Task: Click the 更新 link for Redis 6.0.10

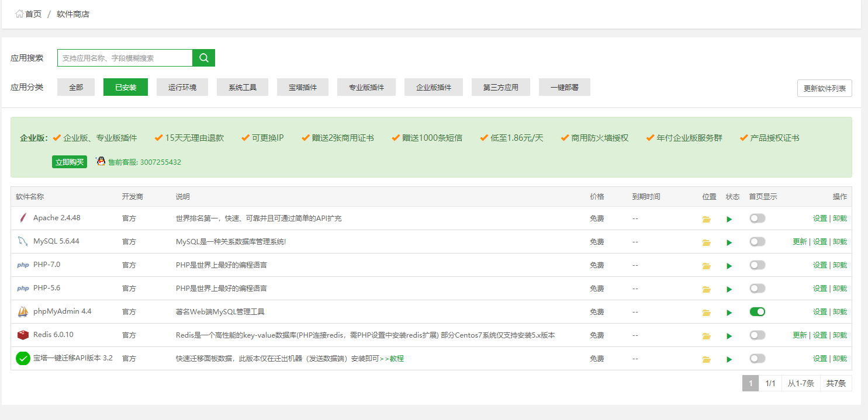Action: point(800,335)
